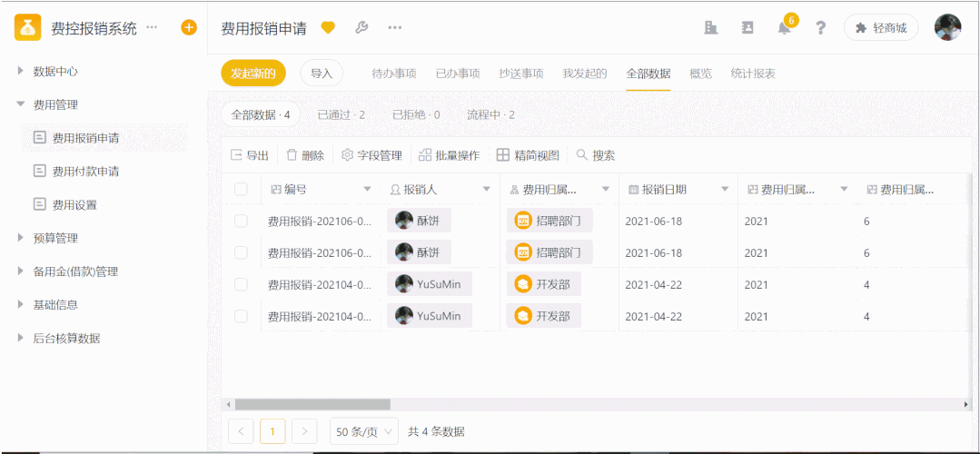Click the 删除 delete toolbar item
This screenshot has width=980, height=454.
pos(305,155)
